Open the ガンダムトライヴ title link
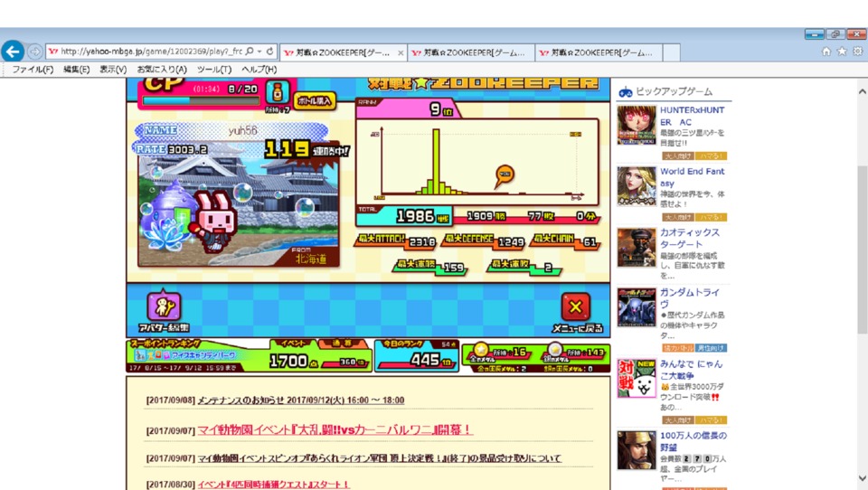Screen dimensions: 868x490 [x=690, y=297]
